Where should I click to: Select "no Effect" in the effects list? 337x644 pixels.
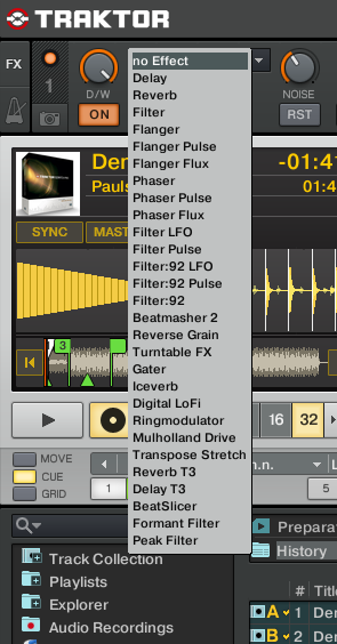[x=190, y=61]
